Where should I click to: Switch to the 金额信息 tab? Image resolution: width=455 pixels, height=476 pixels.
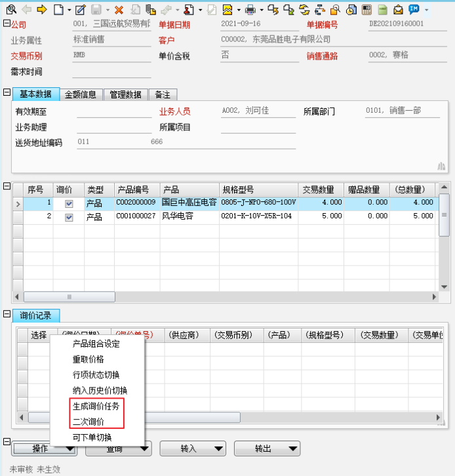tap(82, 94)
